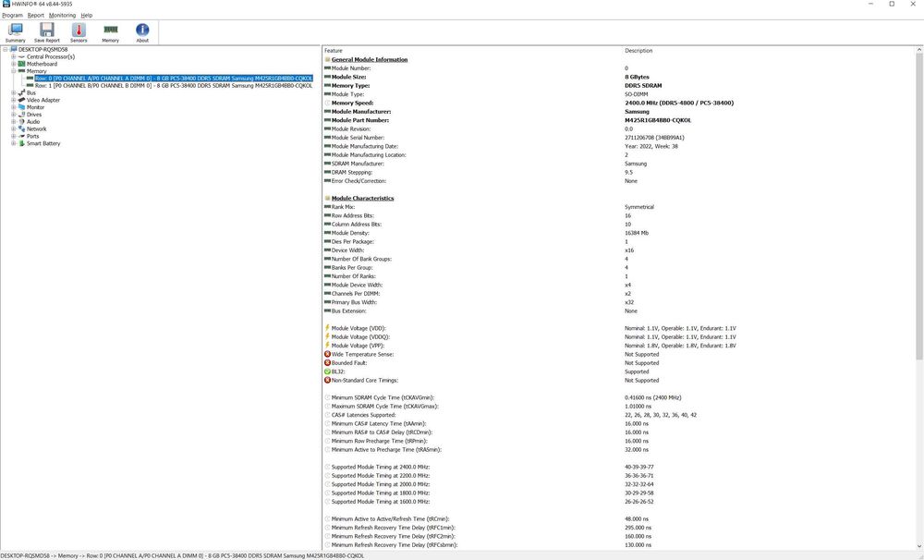Expand the Drives tree node
Screen dimensions: 924x560
tap(14, 115)
